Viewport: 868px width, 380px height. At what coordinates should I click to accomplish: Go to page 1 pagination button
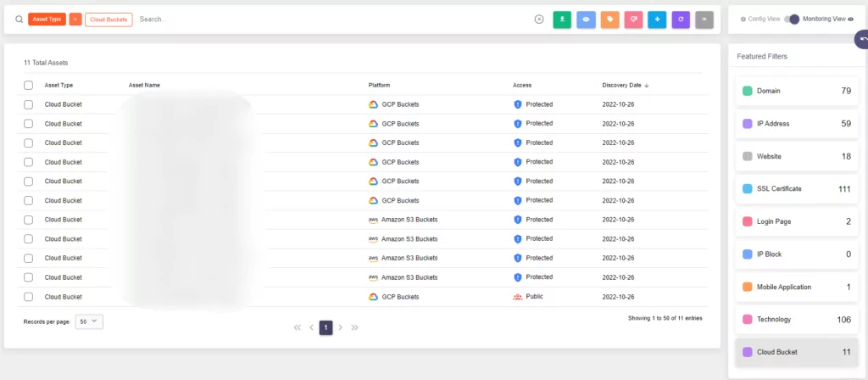[x=326, y=328]
